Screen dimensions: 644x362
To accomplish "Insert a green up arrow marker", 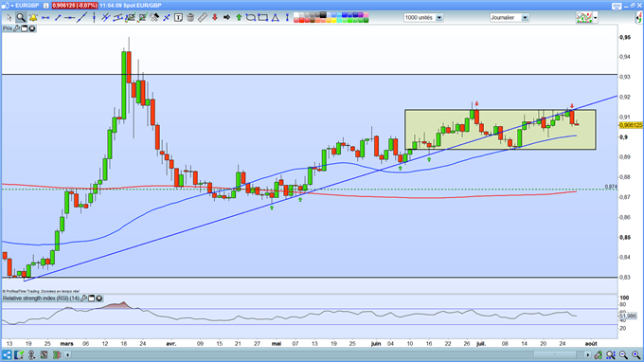I will click(x=239, y=18).
